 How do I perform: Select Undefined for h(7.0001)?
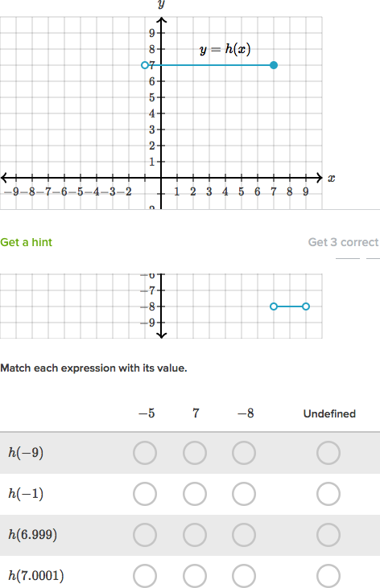click(328, 576)
